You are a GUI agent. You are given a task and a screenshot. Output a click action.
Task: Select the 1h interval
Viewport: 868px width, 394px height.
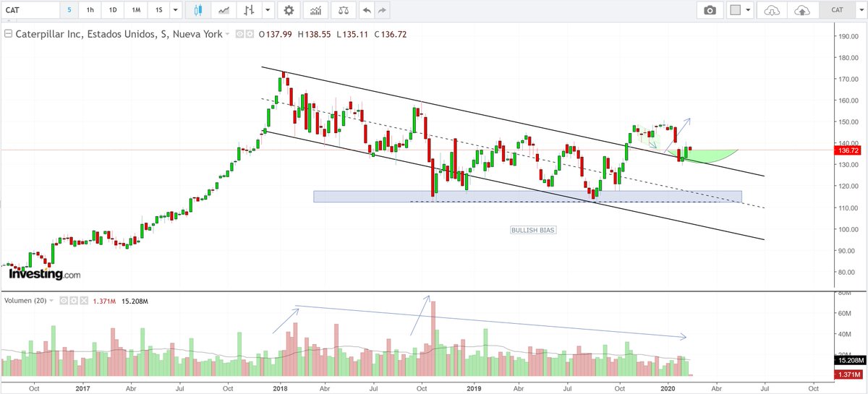(x=89, y=10)
